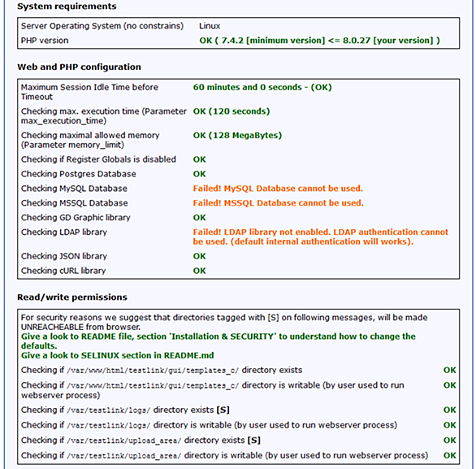Viewport: 476px width, 469px height.
Task: Click the 'Linux' operating system value
Action: coord(210,26)
